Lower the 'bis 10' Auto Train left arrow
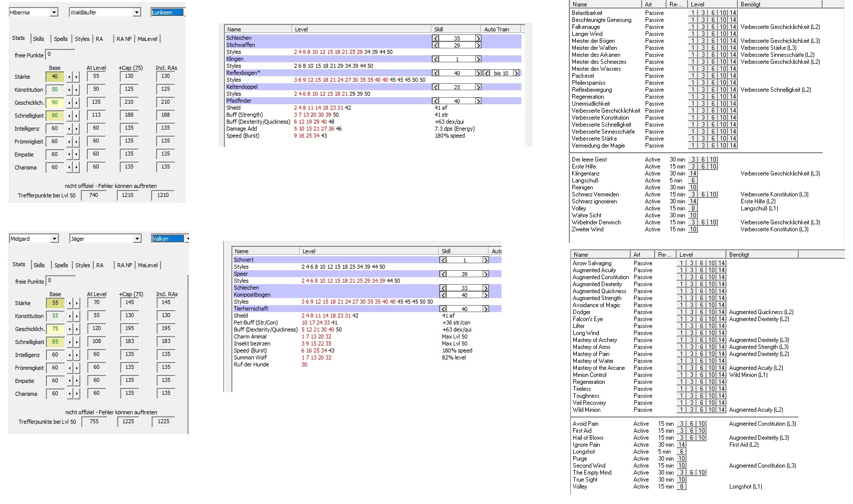The width and height of the screenshot is (853, 504). 487,73
